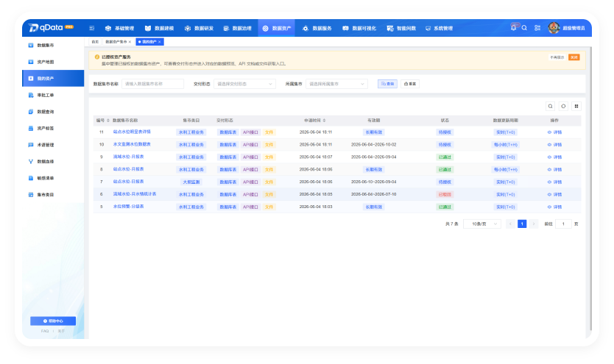This screenshot has width=614, height=364.
Task: Click the qData PRO logo
Action: 52,28
